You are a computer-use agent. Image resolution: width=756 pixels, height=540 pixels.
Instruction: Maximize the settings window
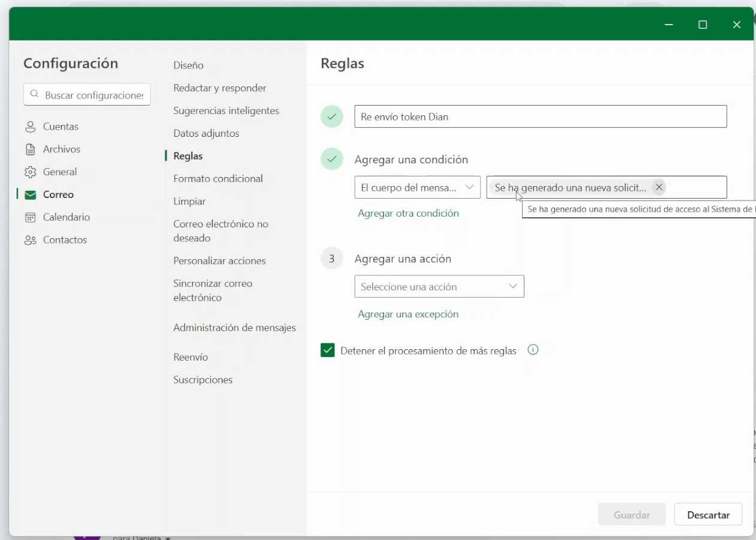coord(703,25)
